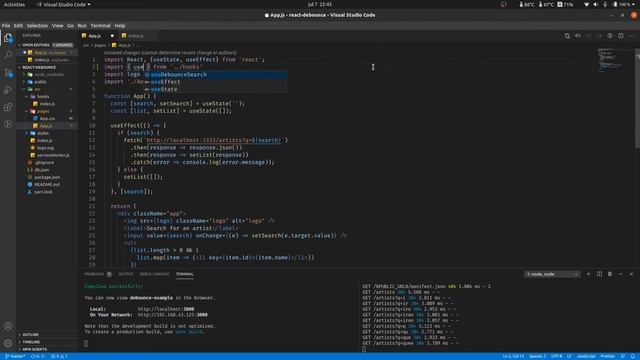Click the volume icon in system tray

(x=596, y=4)
